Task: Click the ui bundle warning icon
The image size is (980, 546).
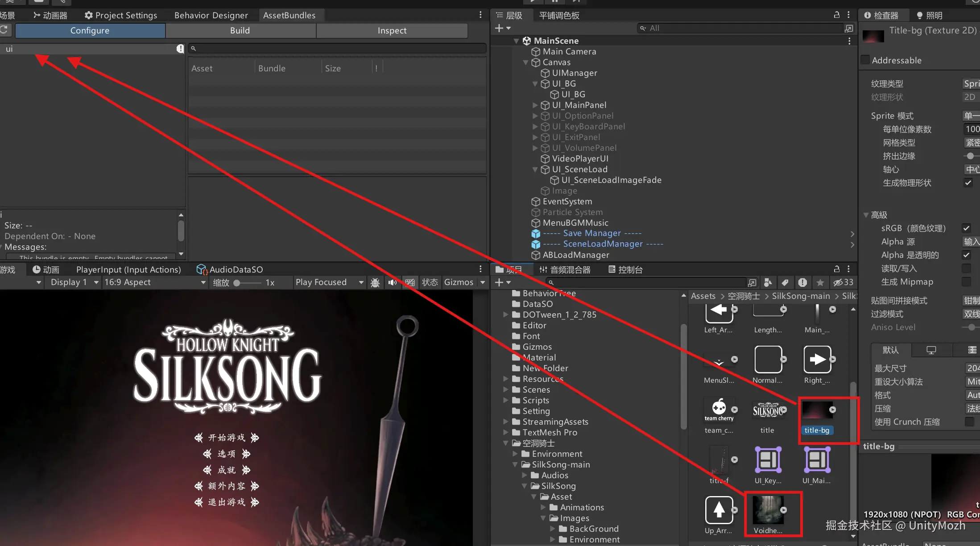Action: coord(180,49)
